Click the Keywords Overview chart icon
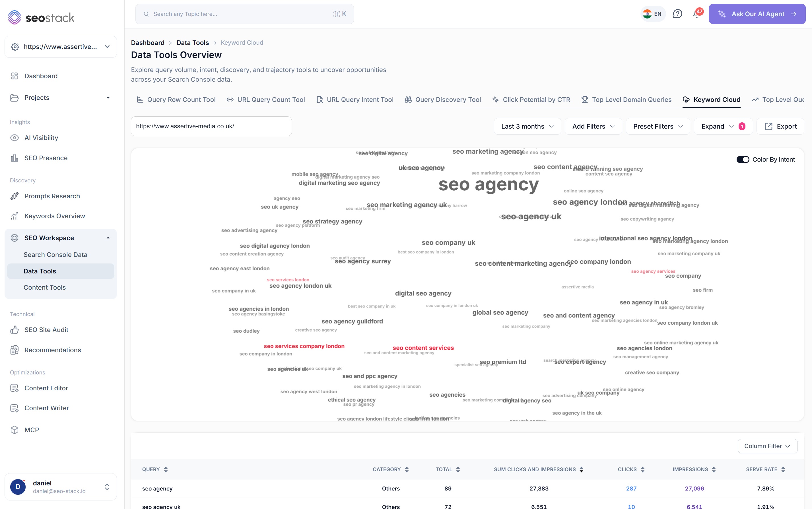This screenshot has height=509, width=812. pos(14,216)
